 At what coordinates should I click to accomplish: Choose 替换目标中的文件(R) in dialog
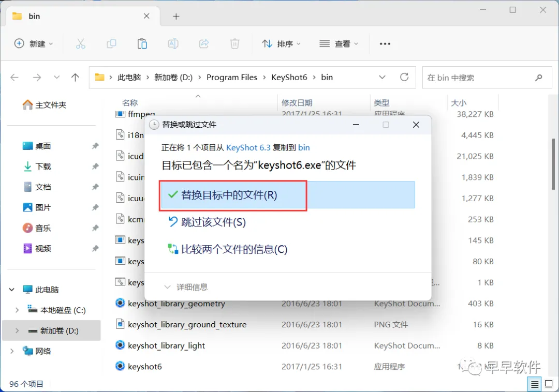tap(288, 195)
